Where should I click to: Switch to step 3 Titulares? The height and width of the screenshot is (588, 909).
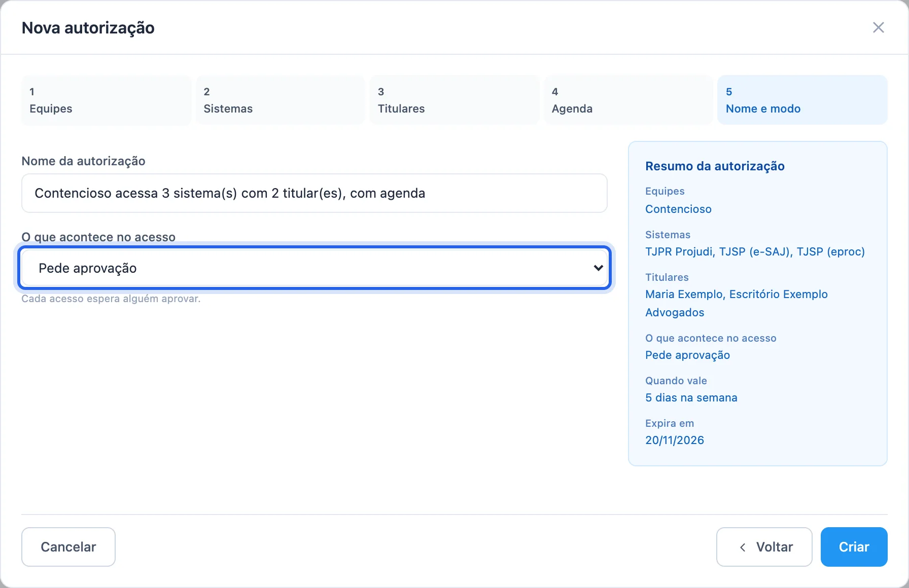[x=454, y=100]
